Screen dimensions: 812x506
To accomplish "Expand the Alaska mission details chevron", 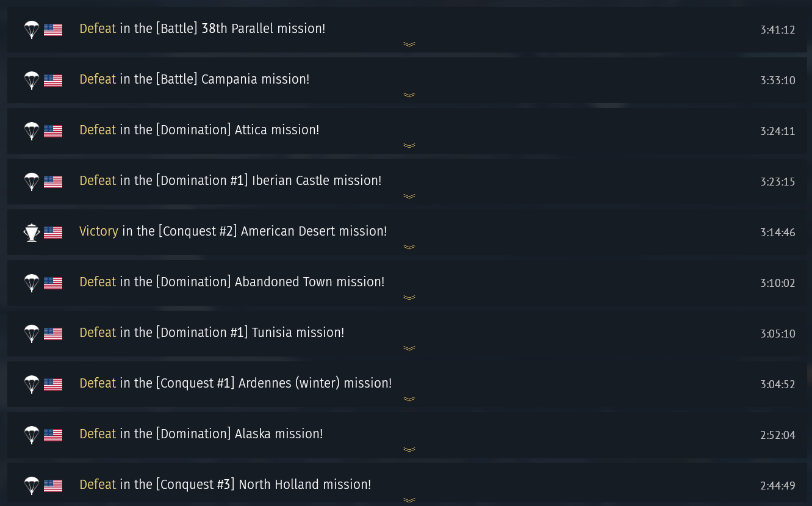I will [x=409, y=449].
